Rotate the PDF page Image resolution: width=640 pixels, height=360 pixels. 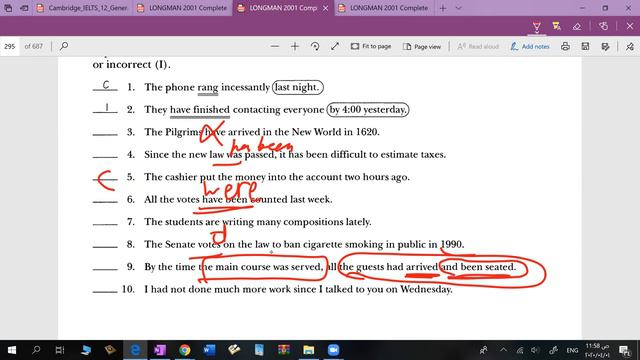coord(315,47)
